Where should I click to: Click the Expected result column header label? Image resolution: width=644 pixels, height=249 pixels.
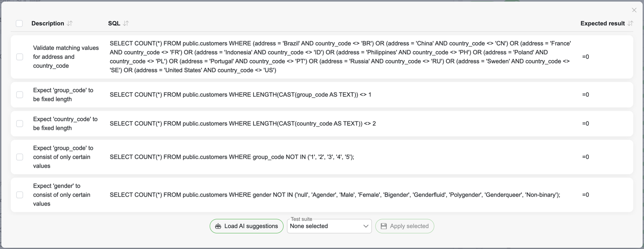602,23
